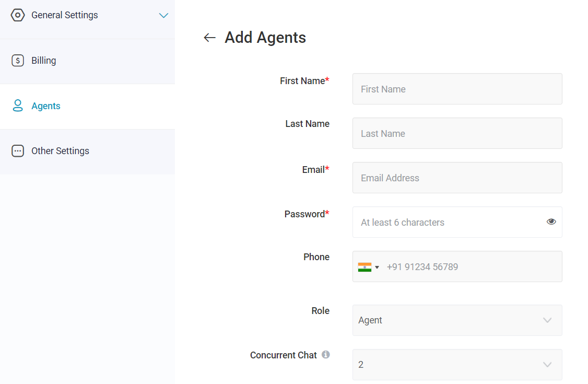Expand the General Settings chevron
This screenshot has height=384, width=588.
click(x=163, y=15)
